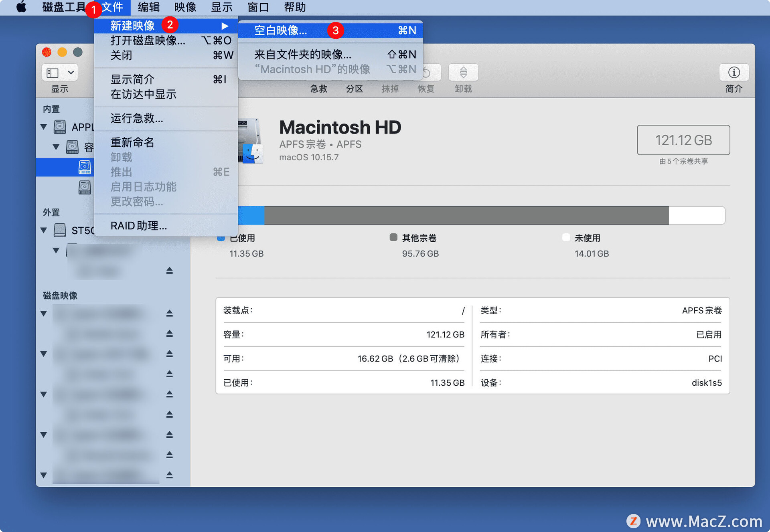Screen dimensions: 770x532
Task: Click the sidebar view icon button
Action: click(x=53, y=73)
